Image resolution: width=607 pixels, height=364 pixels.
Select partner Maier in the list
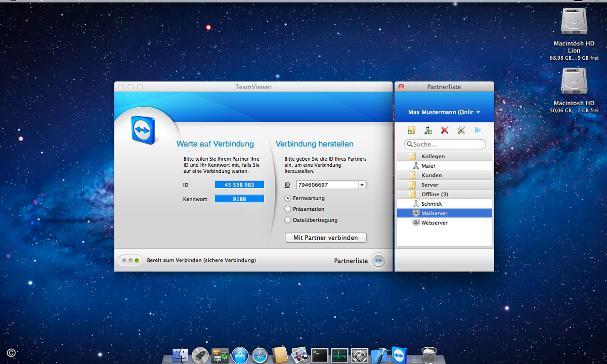(444, 166)
